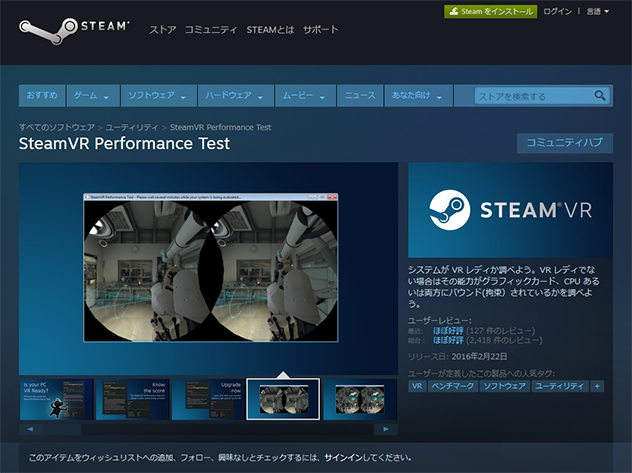Click the recent ほぼ好評 review link

448,331
